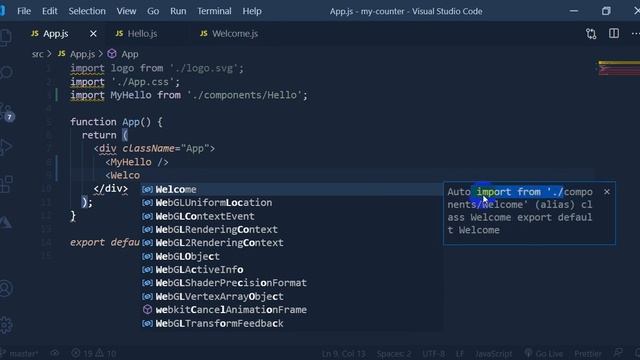Viewport: 640px width, 360px height.
Task: Select the WebGLUniformLocation suggestion
Action: (292, 202)
